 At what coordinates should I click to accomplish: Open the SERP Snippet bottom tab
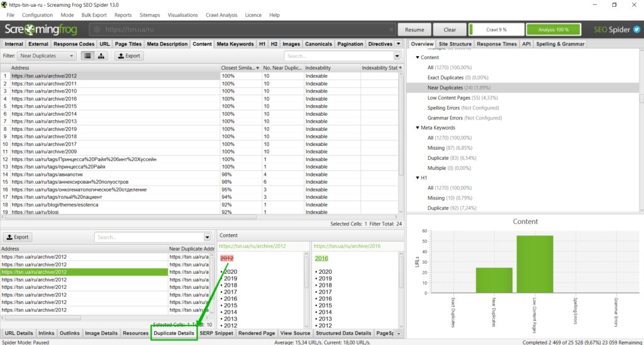(216, 333)
